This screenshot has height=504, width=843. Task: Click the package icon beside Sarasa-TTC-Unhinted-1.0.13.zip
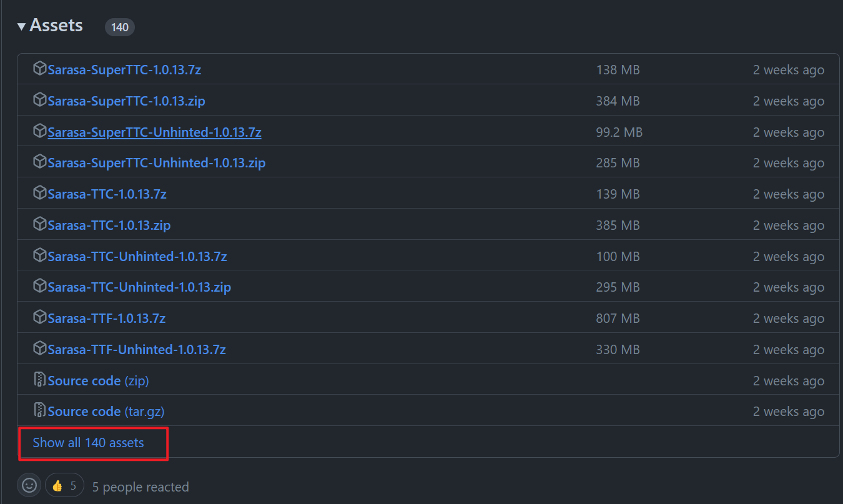[40, 287]
